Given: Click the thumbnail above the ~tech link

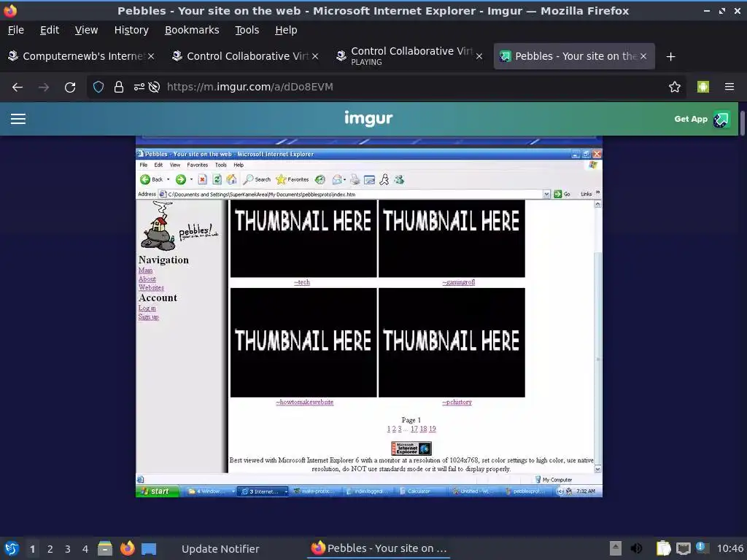Looking at the screenshot, I should 303,238.
